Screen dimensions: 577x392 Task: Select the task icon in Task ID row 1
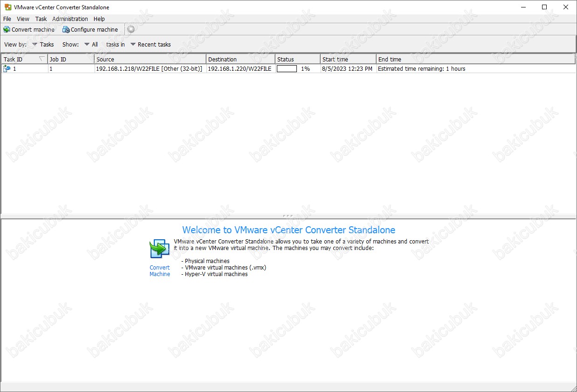point(7,68)
